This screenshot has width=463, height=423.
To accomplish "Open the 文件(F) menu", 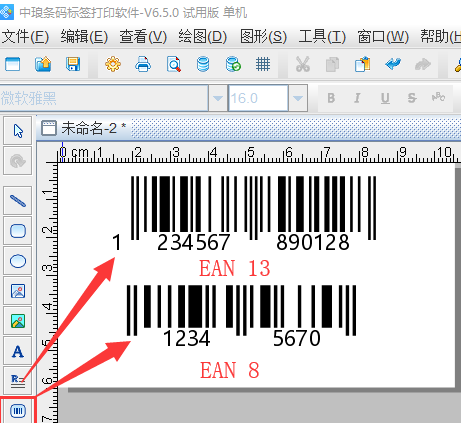I will 25,37.
